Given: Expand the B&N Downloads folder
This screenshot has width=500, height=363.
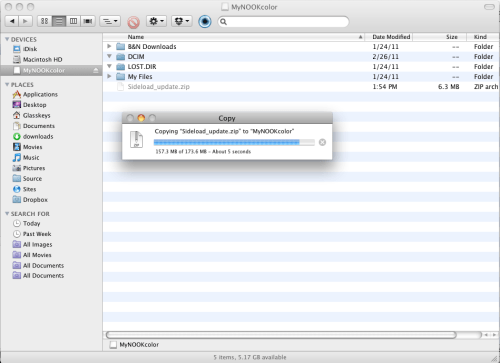Looking at the screenshot, I should tap(109, 46).
